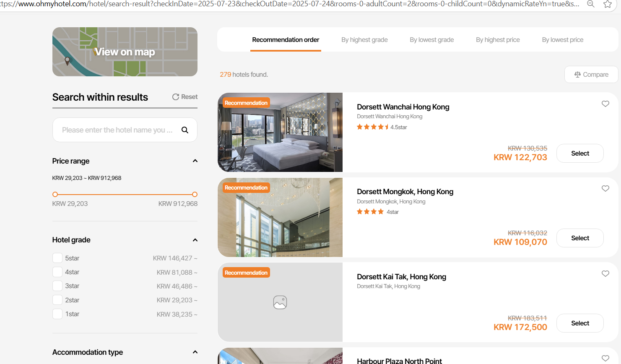This screenshot has height=364, width=621.
Task: Select Dorsett Kai Tak, Hong Kong hotel
Action: 580,323
